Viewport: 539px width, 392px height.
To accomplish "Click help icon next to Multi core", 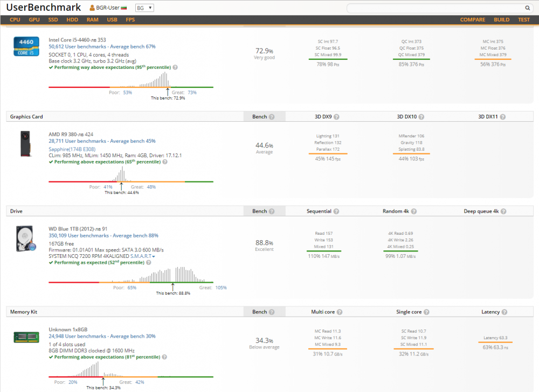I will pos(340,312).
